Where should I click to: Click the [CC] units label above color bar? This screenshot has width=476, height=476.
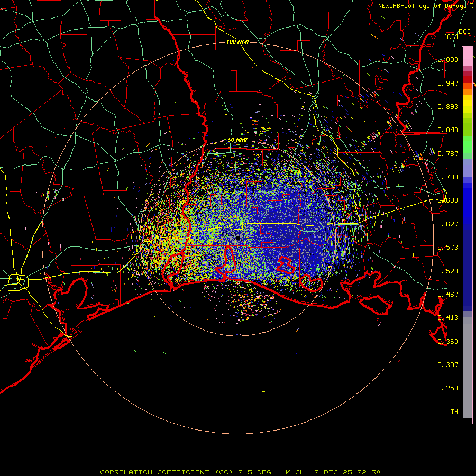point(452,36)
